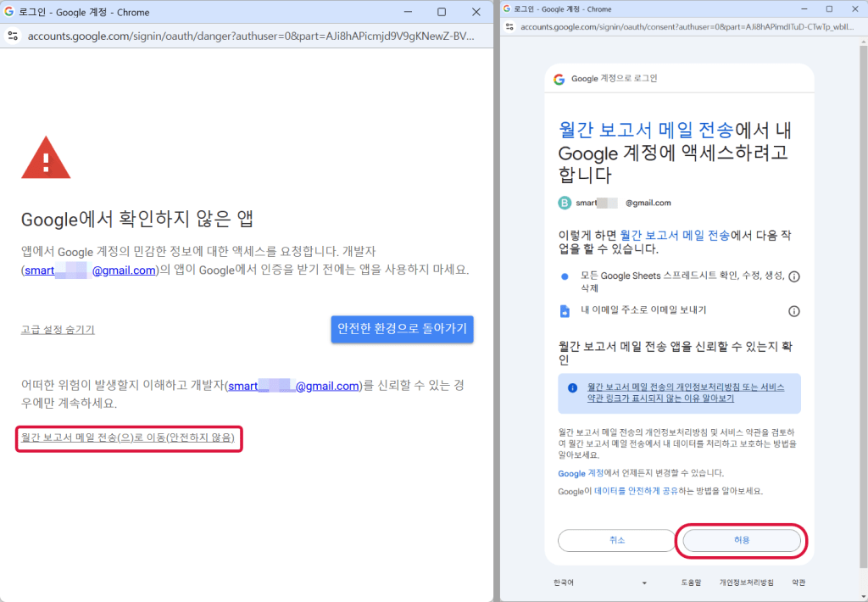Click the blue document icon for email permission
Screen dimensions: 868x602
point(565,311)
